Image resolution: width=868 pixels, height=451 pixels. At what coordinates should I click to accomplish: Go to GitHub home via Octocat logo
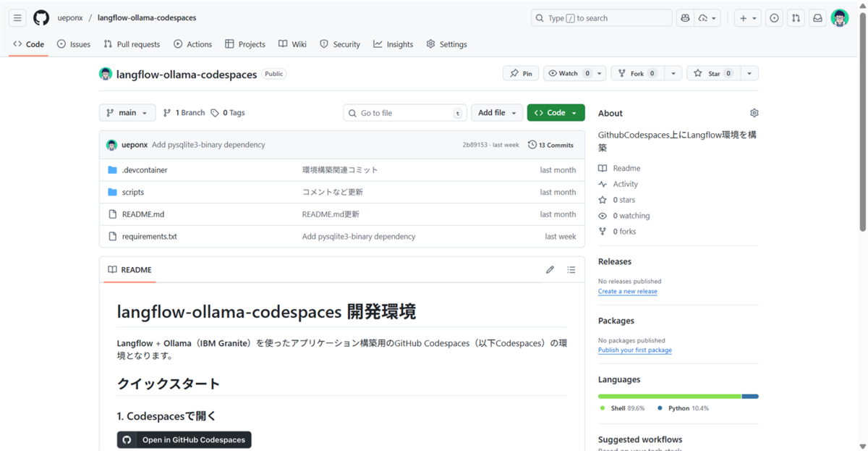tap(41, 18)
